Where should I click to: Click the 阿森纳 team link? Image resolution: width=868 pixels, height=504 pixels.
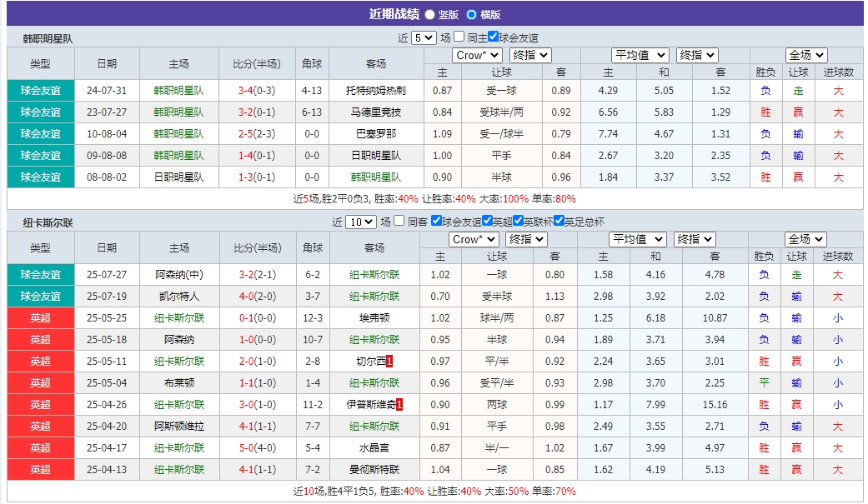[178, 339]
